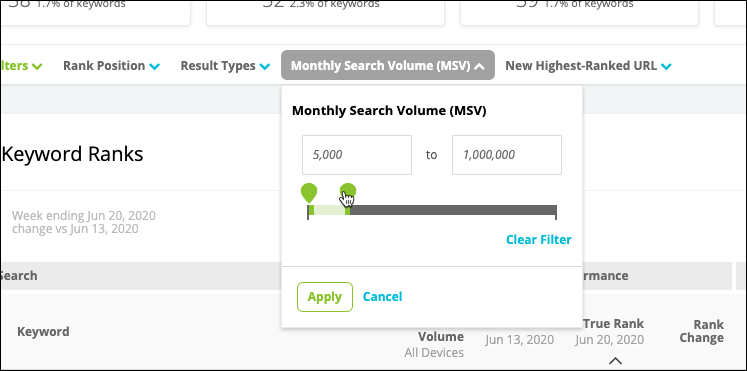Click the maximum MSV input field
Screen dimensions: 747x371
pyautogui.click(x=507, y=155)
